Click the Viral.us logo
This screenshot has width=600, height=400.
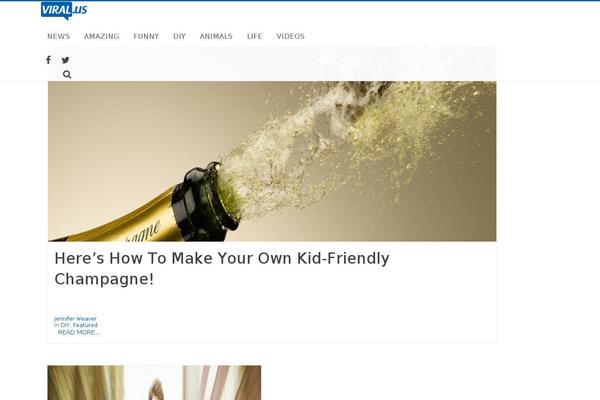coord(64,10)
